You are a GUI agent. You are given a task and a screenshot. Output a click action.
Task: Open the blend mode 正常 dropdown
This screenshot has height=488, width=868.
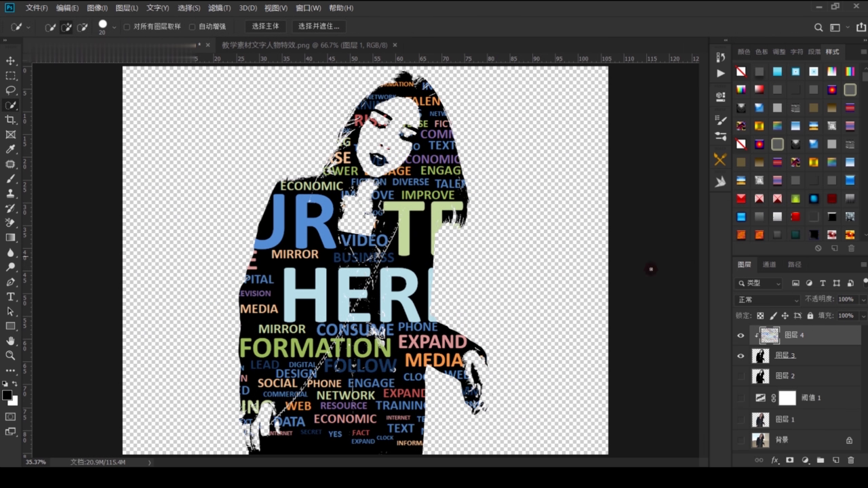[x=768, y=300]
